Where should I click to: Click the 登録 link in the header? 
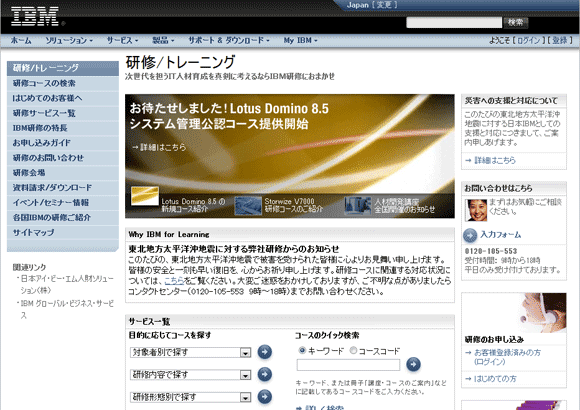coord(560,40)
